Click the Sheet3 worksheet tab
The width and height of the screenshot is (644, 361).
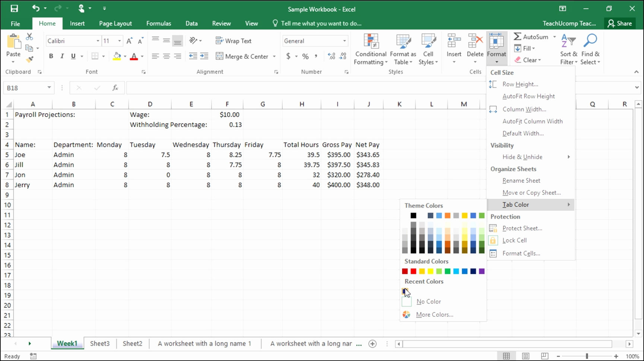coord(100,344)
